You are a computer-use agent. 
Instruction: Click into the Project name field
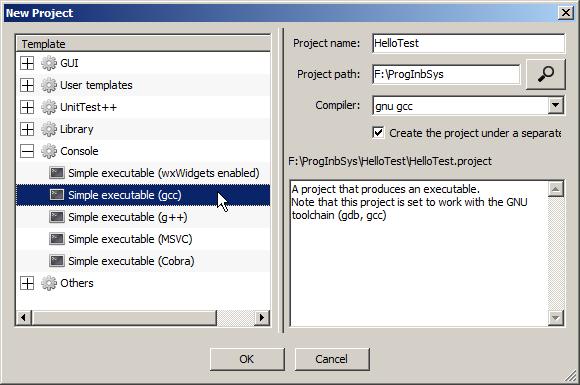click(x=468, y=43)
